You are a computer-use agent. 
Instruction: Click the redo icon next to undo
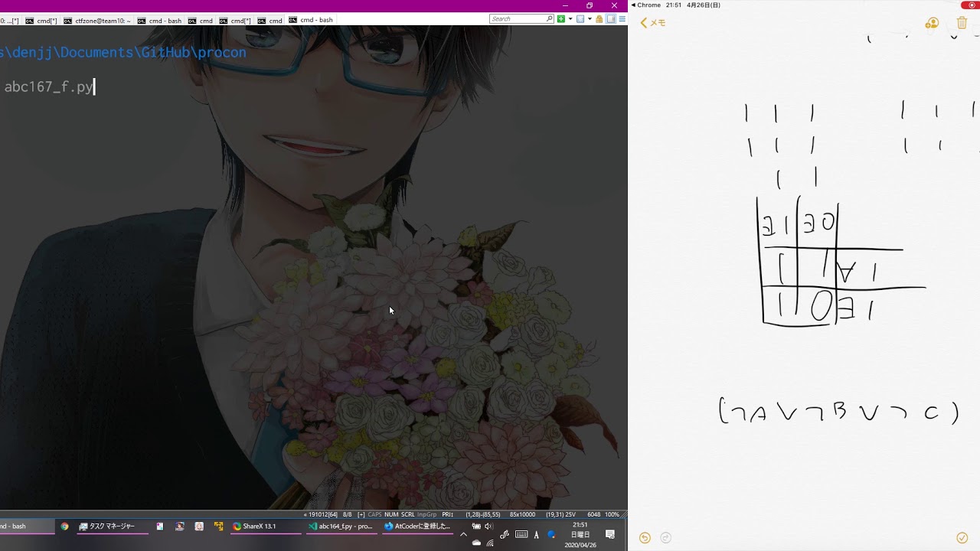pyautogui.click(x=665, y=538)
